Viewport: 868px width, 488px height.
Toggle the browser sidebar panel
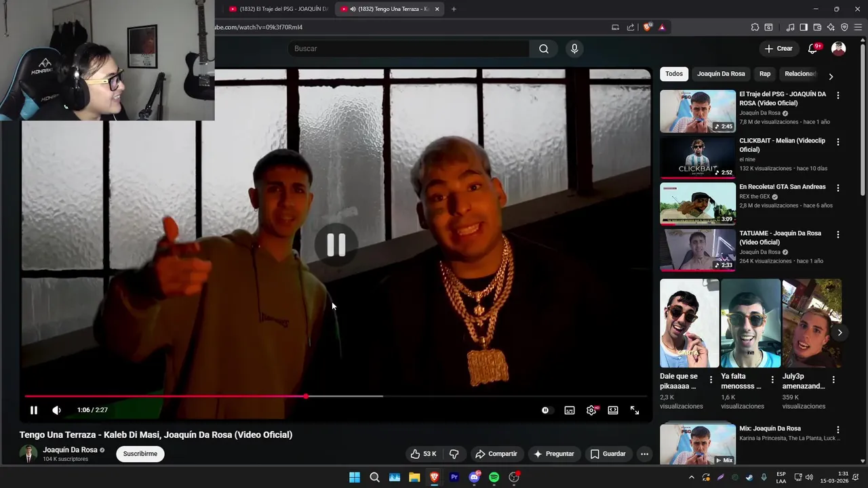[x=804, y=27]
